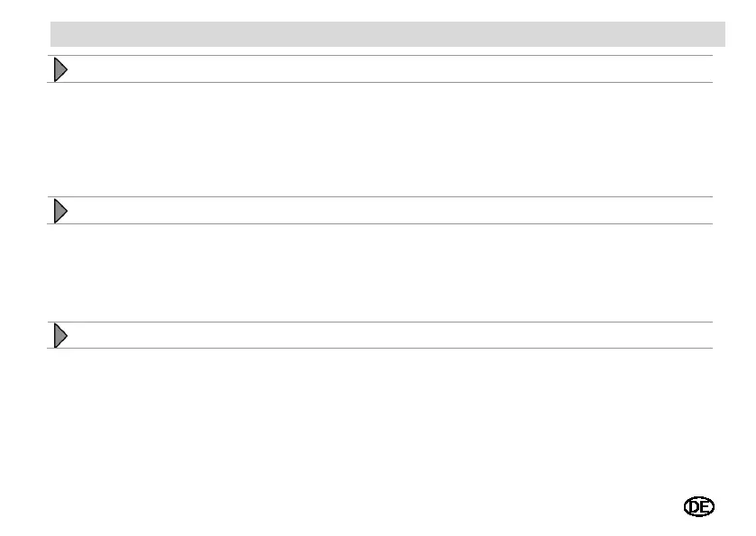
Task: Click the line beneath the second triangle row
Action: 380,223
